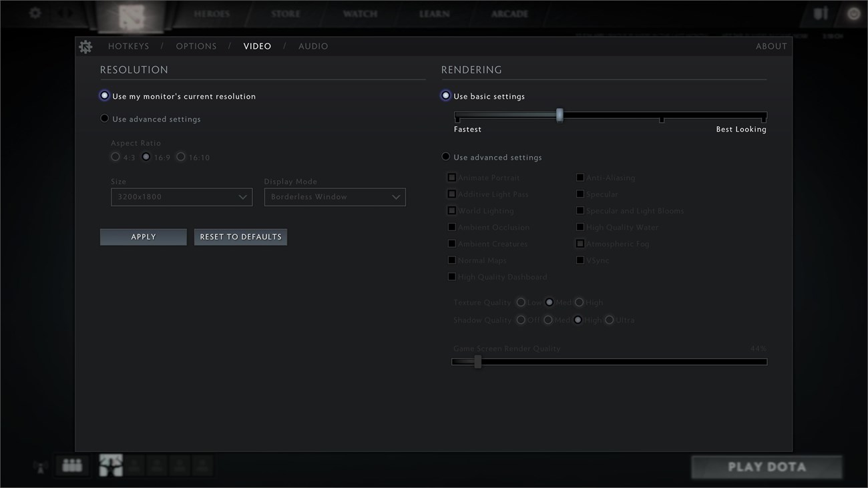Select the Use advanced settings rendering option
Image resolution: width=868 pixels, height=488 pixels.
click(x=445, y=156)
